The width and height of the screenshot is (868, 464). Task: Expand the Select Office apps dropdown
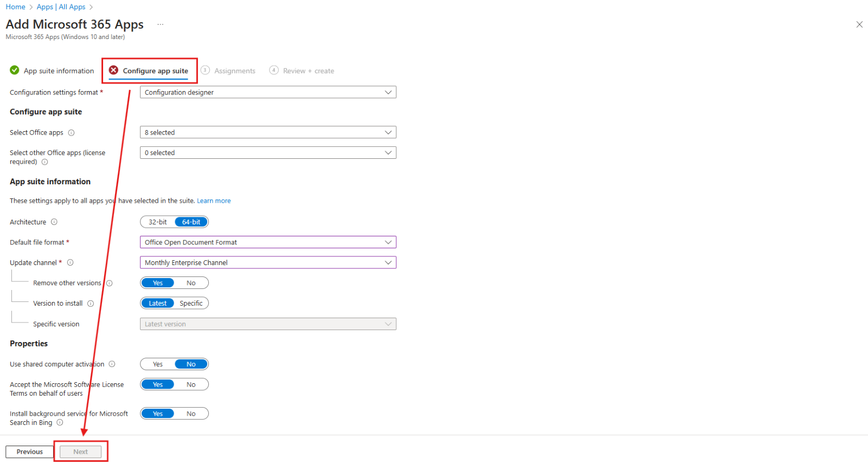coord(268,133)
